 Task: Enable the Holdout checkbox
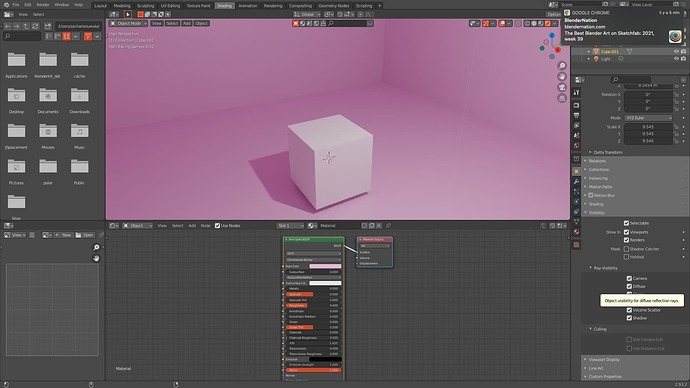pyautogui.click(x=626, y=257)
